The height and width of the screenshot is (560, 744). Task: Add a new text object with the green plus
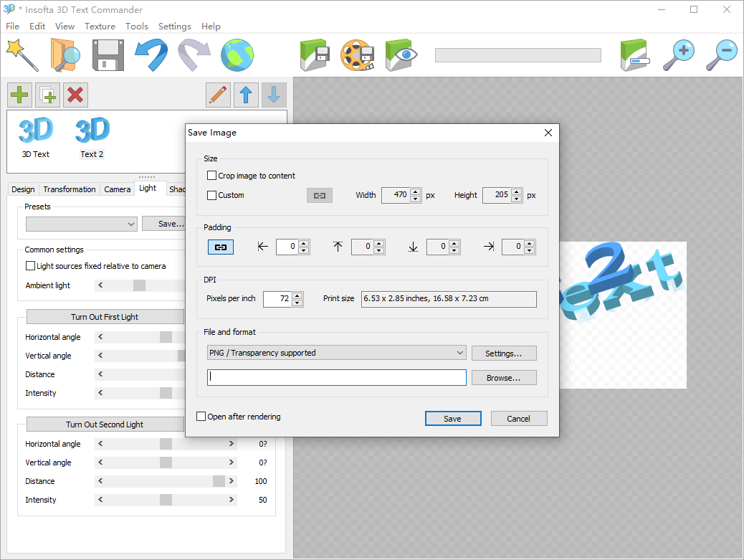[x=19, y=95]
